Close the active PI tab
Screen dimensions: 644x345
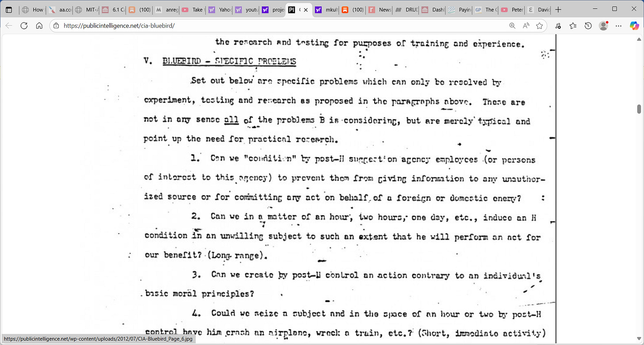(306, 9)
